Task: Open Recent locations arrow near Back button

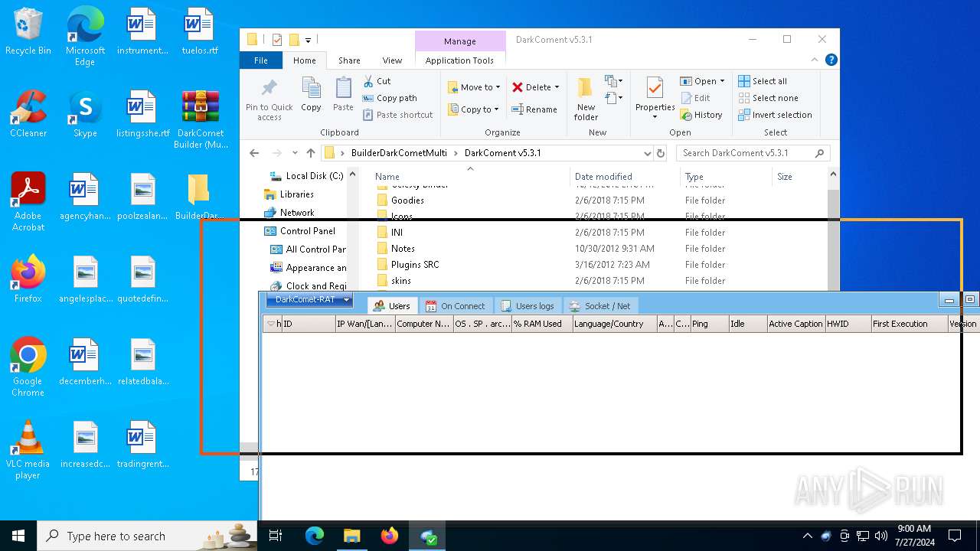Action: point(295,153)
